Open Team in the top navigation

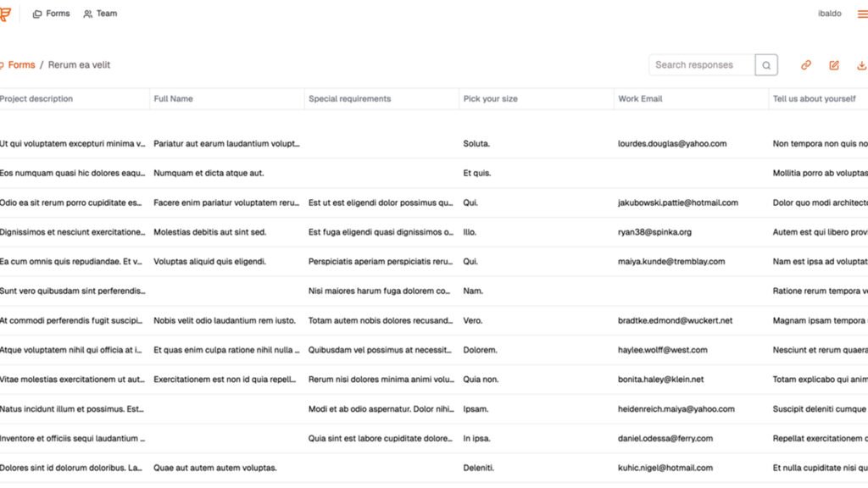click(x=100, y=14)
